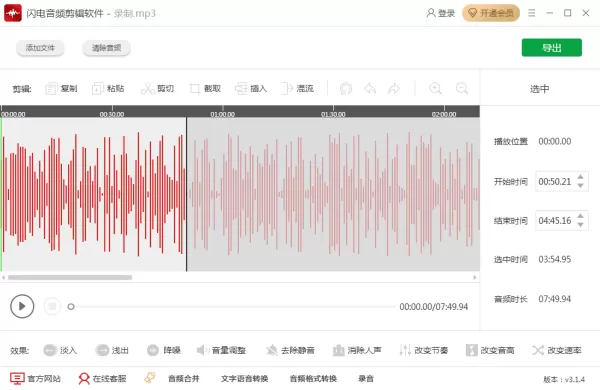Click the playback progress slider handle
This screenshot has width=600, height=390.
(71, 307)
